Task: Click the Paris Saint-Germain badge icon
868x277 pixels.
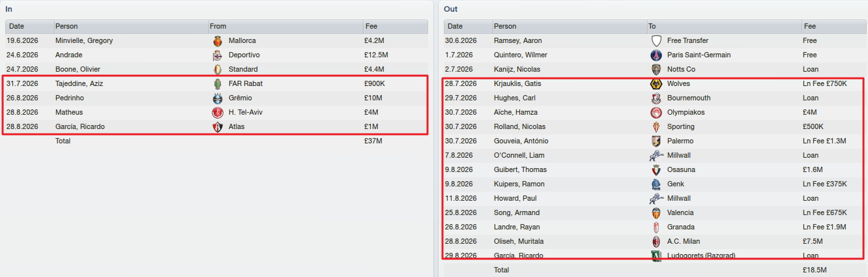Action: (656, 55)
